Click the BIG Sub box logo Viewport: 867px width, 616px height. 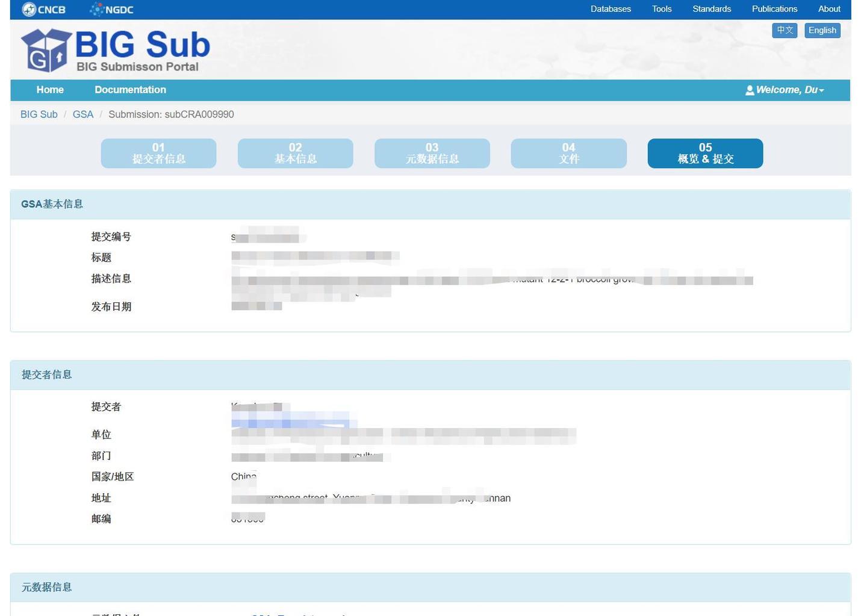pos(46,51)
